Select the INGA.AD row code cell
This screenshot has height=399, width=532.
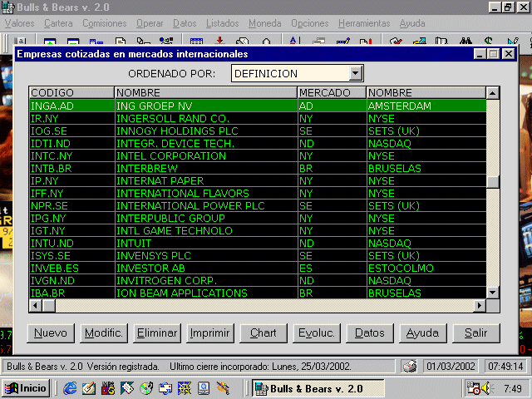(x=72, y=106)
